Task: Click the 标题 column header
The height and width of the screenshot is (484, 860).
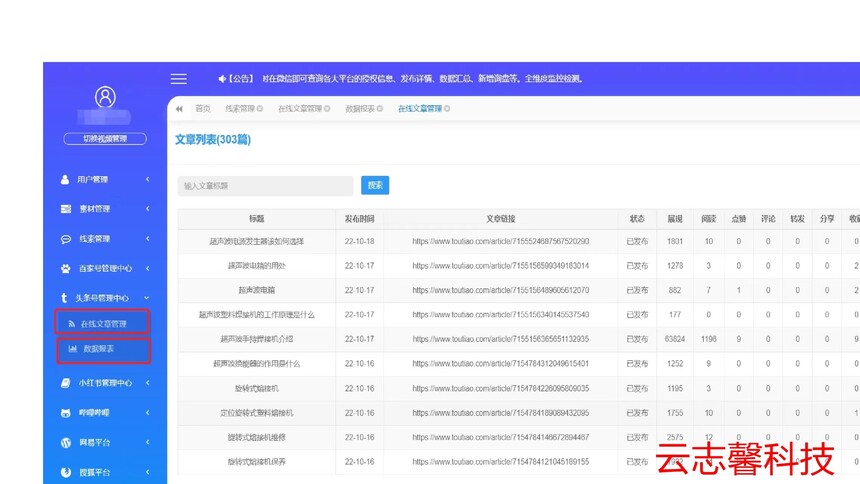Action: 257,219
